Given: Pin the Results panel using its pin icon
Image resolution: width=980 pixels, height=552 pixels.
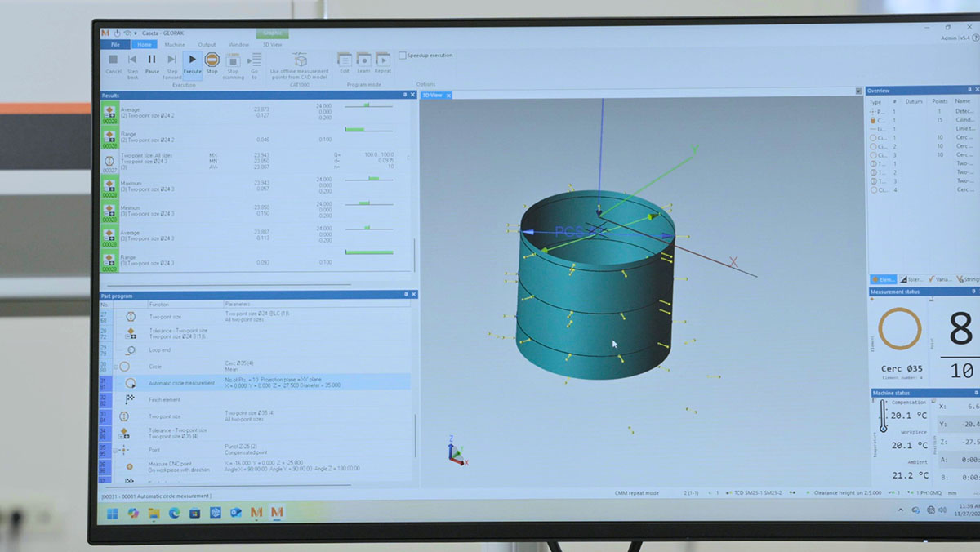Looking at the screenshot, I should (x=407, y=96).
